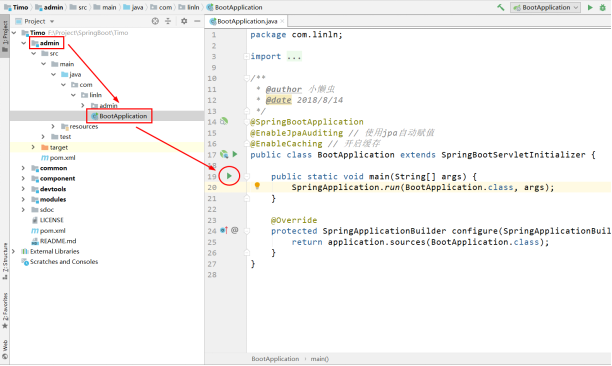The height and width of the screenshot is (366, 612).
Task: Click the Spring gutter icon on line 14
Action: 224,121
